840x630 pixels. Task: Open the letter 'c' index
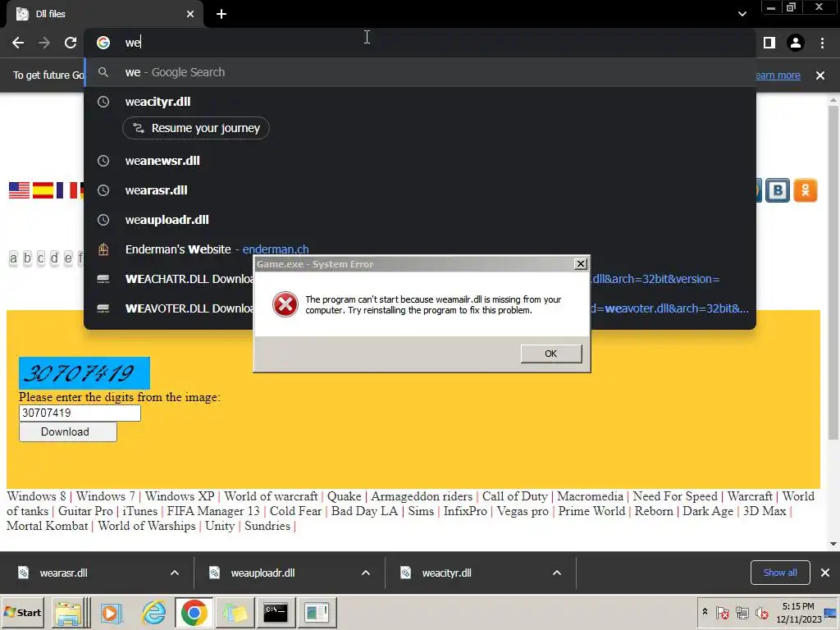pos(41,258)
